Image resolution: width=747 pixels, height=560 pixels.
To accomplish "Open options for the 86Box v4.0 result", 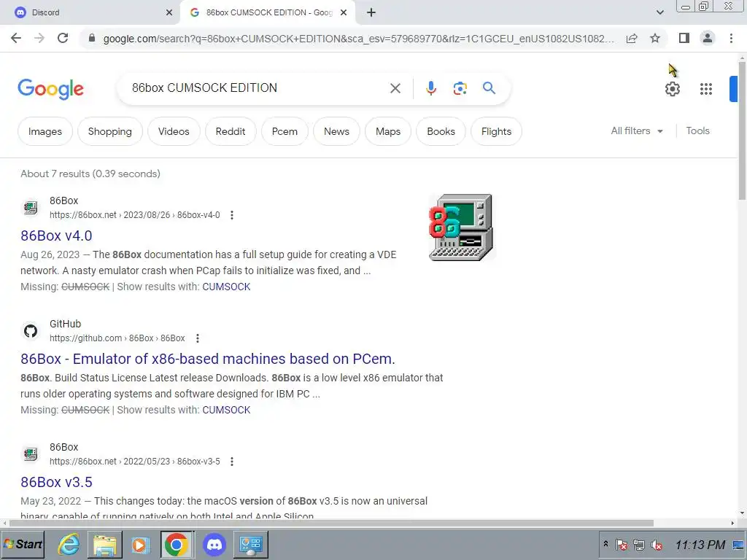I will click(232, 215).
